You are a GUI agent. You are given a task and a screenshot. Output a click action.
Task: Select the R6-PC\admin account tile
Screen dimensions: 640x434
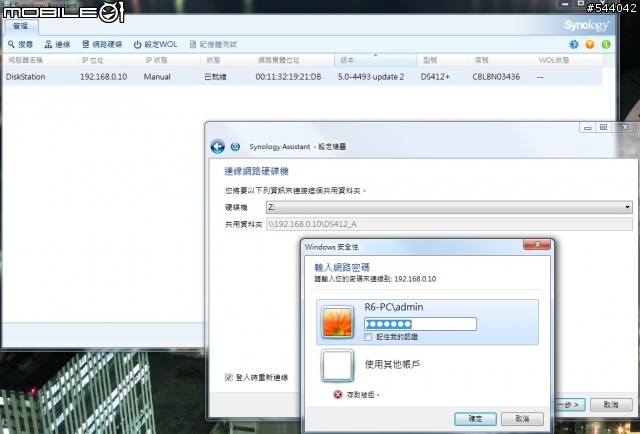click(x=427, y=322)
